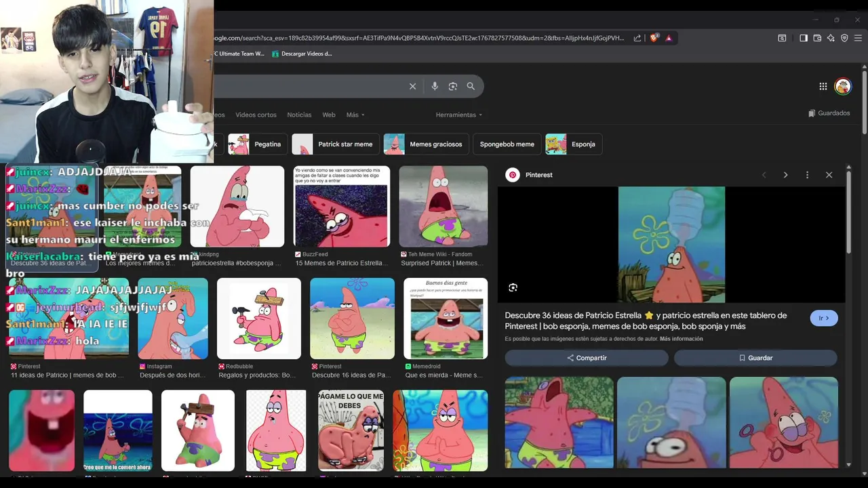Image resolution: width=868 pixels, height=488 pixels.
Task: Filter by Pegatina chip
Action: 257,144
